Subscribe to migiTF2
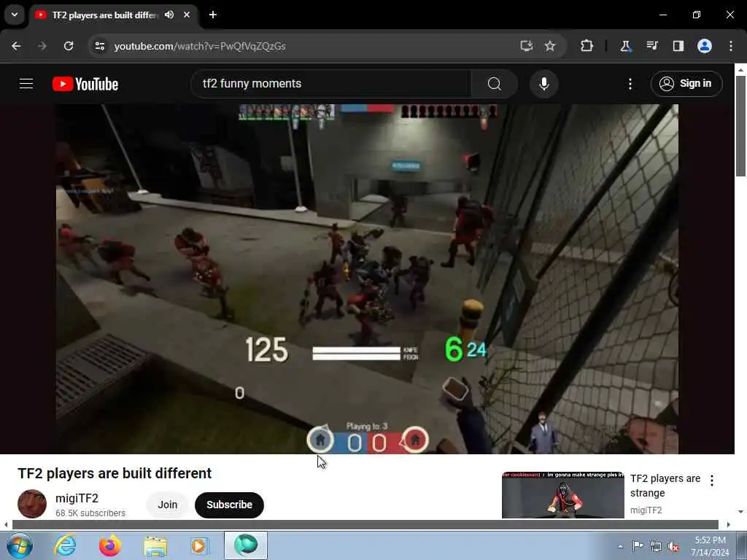Viewport: 747px width, 560px height. click(x=229, y=505)
